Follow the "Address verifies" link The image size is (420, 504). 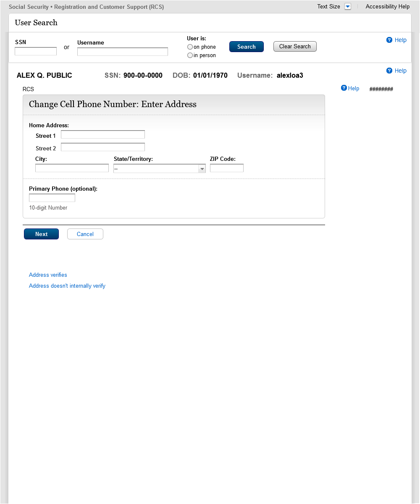(48, 275)
